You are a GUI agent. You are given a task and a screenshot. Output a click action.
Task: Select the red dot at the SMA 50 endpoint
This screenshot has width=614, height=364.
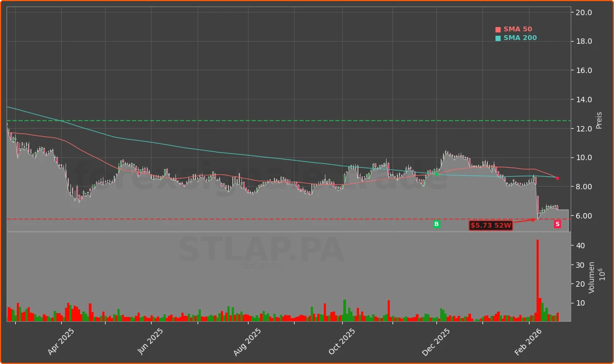click(x=557, y=178)
